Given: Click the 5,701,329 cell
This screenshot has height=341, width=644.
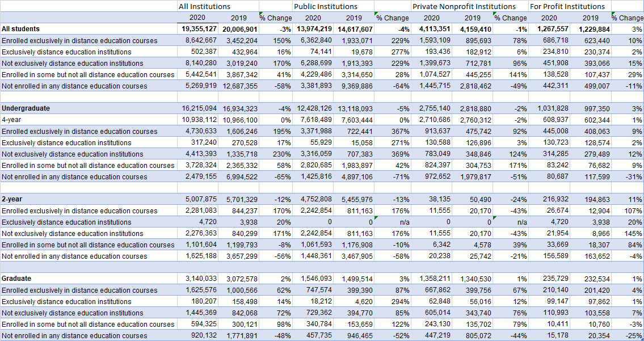Looking at the screenshot, I should pyautogui.click(x=238, y=199).
